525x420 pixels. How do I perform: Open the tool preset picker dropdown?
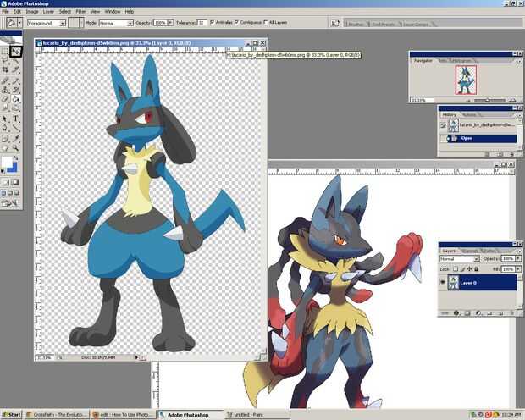[19, 23]
